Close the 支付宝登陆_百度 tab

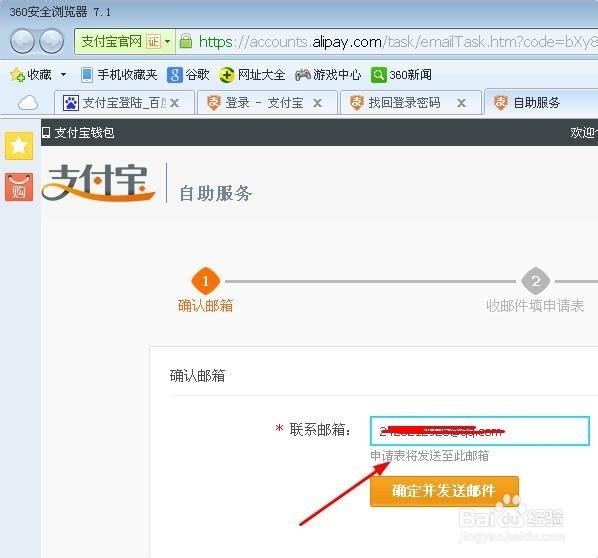pos(174,103)
